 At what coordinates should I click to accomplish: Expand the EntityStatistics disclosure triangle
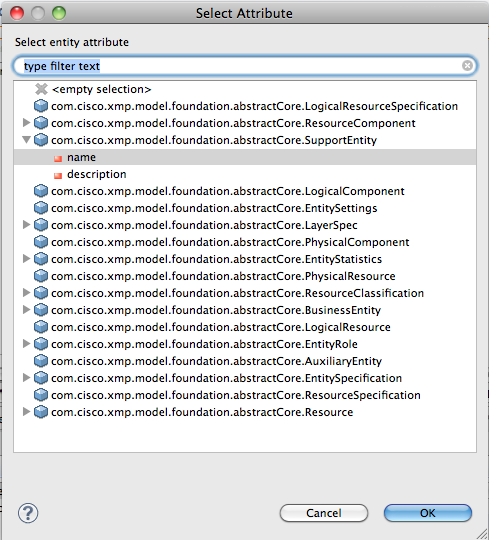tap(26, 259)
